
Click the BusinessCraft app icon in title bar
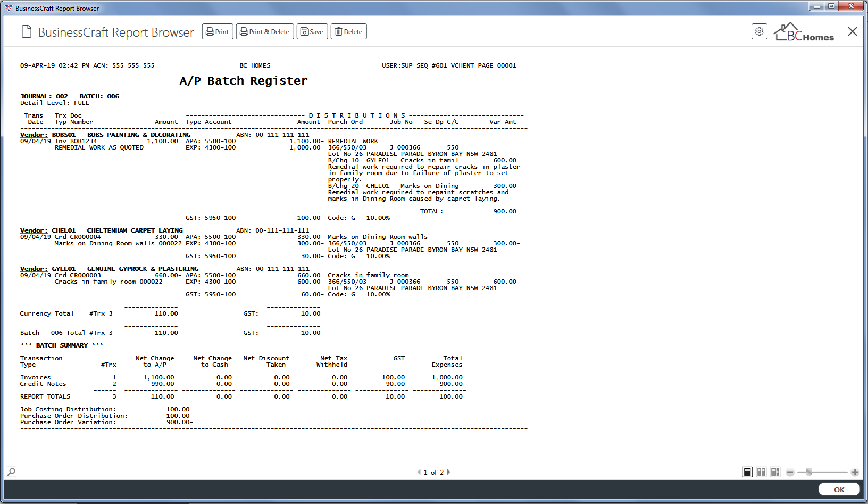(x=9, y=8)
